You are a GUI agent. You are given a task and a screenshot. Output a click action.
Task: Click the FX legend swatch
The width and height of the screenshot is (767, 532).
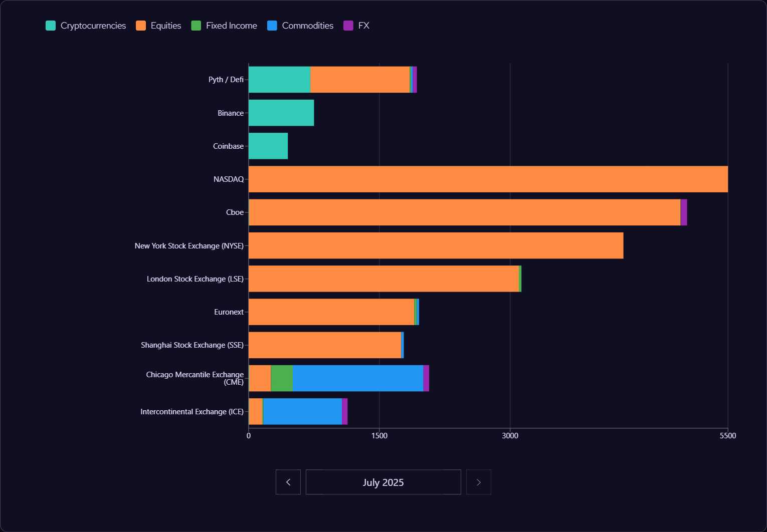(x=348, y=26)
